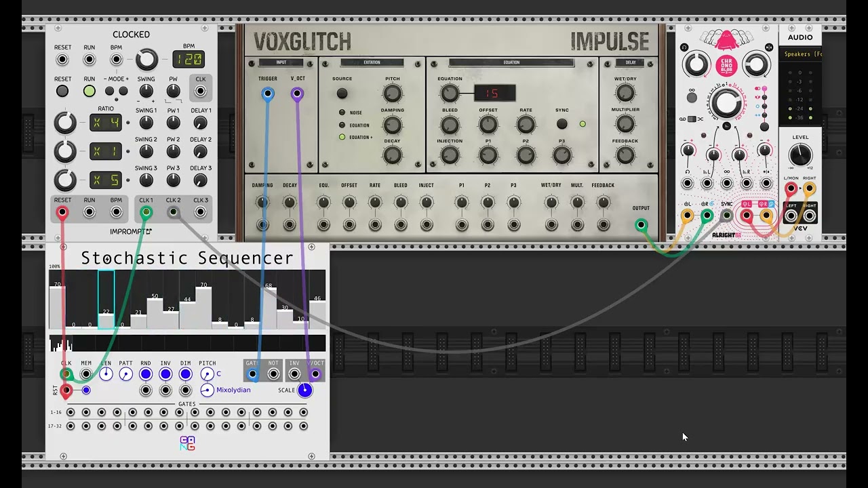Click the RESET output jack with the red cable on Clocked

(x=62, y=212)
